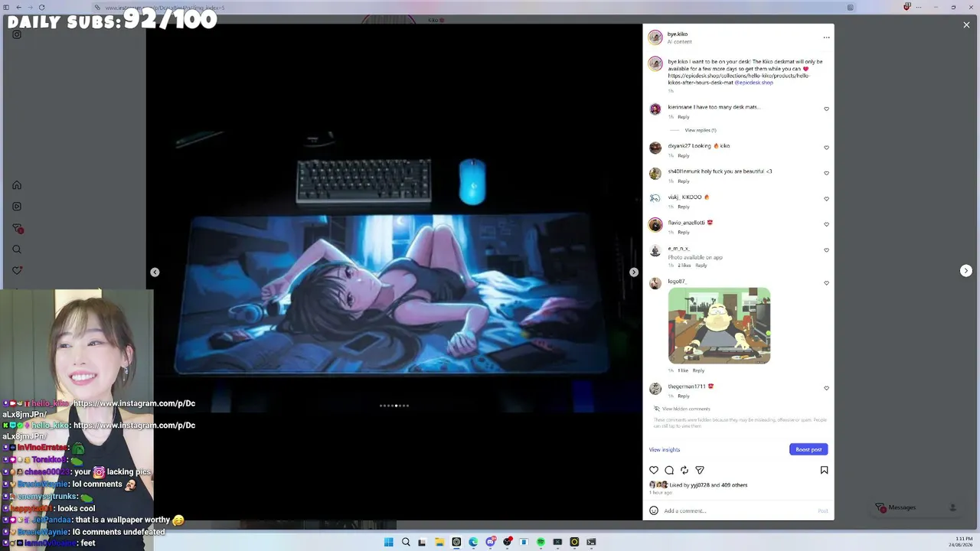Click the Instagram logo in the sidebar
980x551 pixels.
tap(17, 34)
